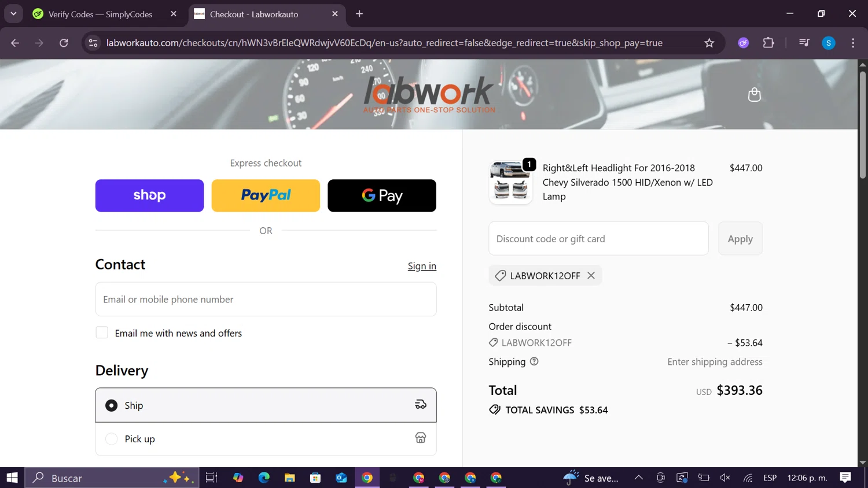Go to the labwork logo homepage
The width and height of the screenshot is (868, 488).
click(429, 95)
